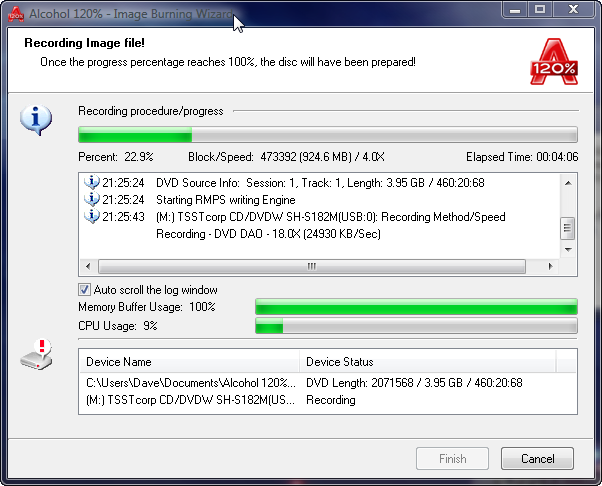Click the 'Recording' device status cell
The width and height of the screenshot is (602, 486).
pyautogui.click(x=331, y=400)
